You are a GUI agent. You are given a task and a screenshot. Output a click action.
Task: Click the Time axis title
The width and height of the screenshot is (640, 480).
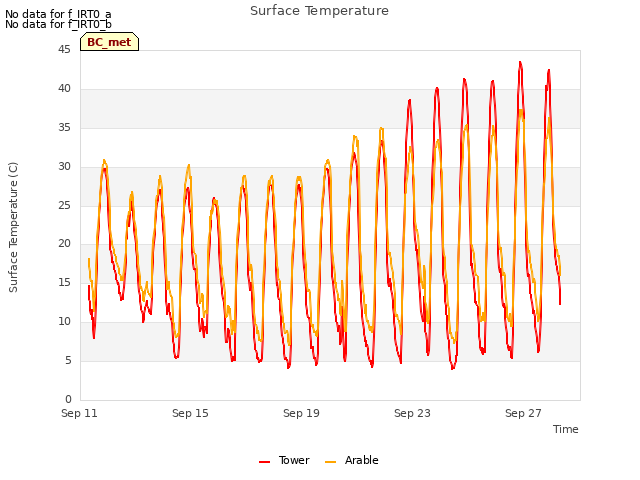click(x=566, y=429)
